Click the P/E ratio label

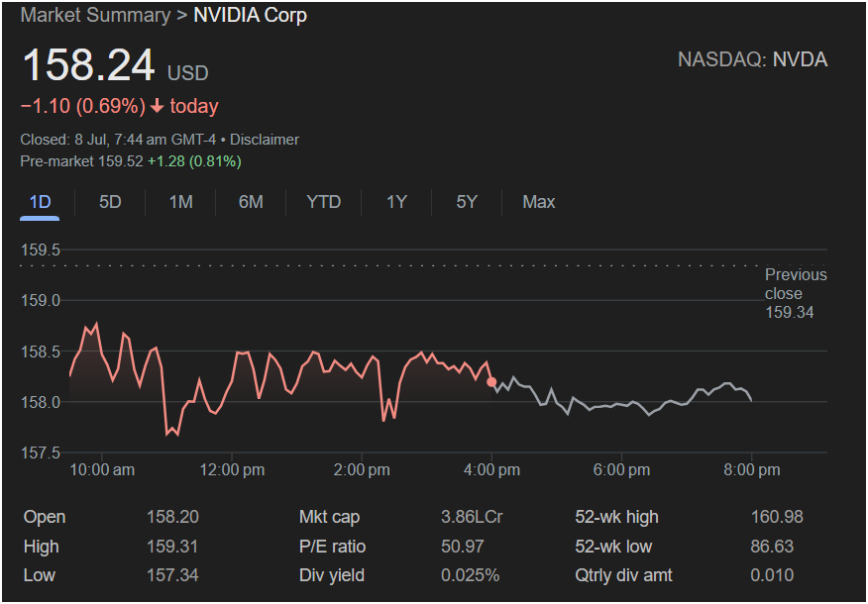click(x=333, y=547)
